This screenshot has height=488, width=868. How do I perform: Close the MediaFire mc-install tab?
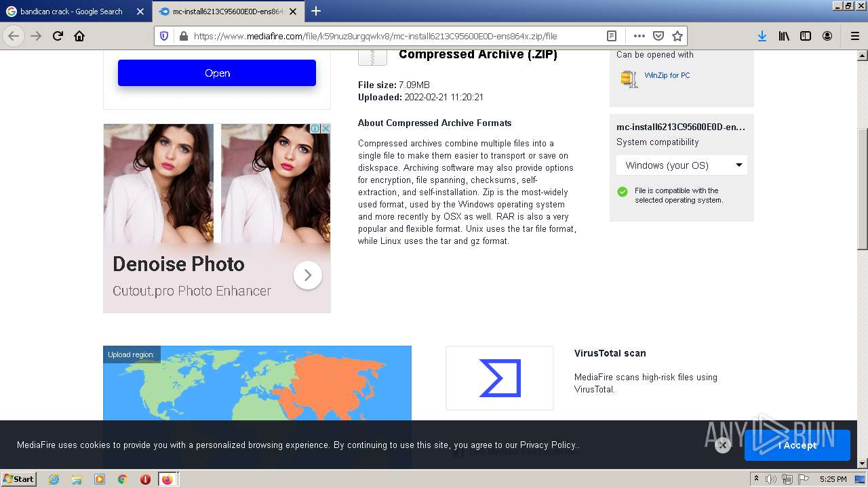click(294, 12)
